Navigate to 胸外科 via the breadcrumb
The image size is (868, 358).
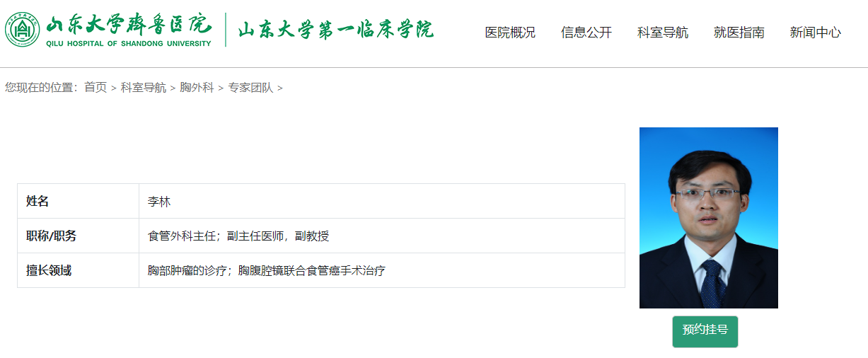[197, 88]
